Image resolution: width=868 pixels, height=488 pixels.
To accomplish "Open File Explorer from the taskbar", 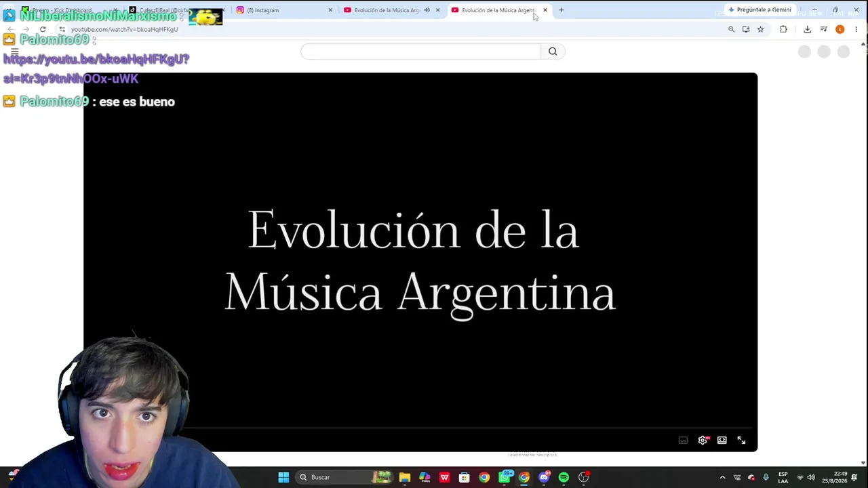I will [405, 477].
